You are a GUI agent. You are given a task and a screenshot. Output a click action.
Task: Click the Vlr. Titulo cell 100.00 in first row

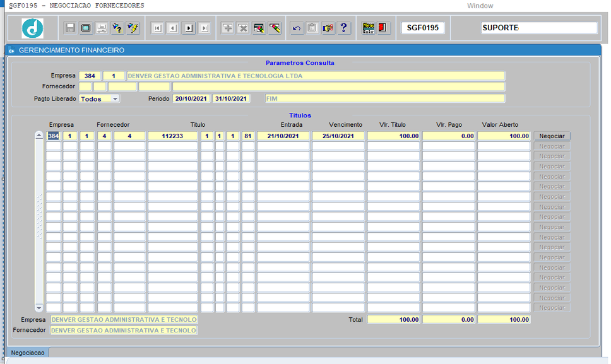(x=394, y=136)
